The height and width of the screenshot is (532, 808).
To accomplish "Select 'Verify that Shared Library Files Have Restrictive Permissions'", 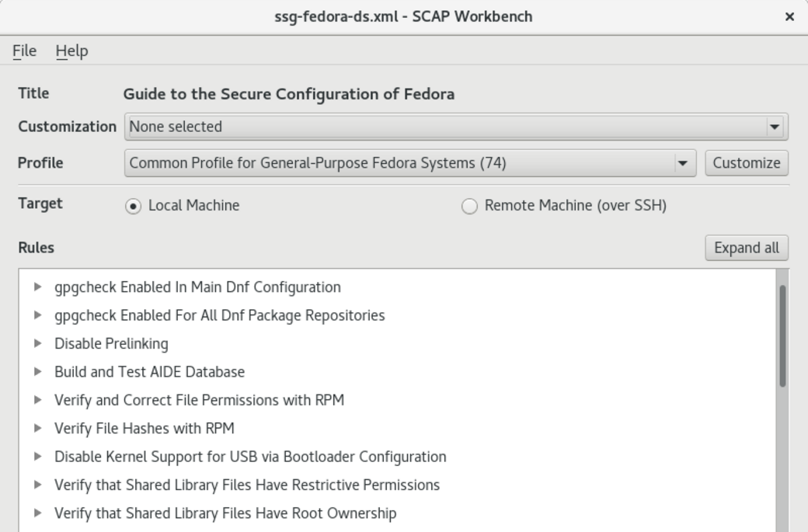I will [x=247, y=485].
